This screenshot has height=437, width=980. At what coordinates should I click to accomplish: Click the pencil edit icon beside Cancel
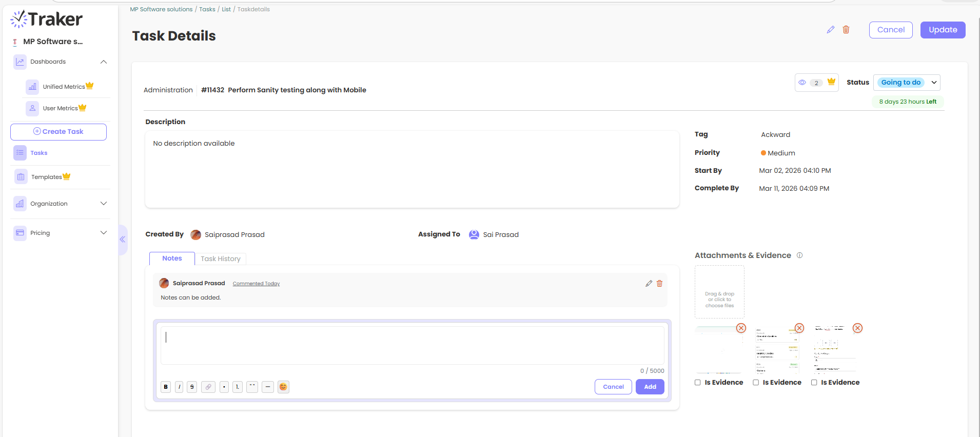point(830,30)
